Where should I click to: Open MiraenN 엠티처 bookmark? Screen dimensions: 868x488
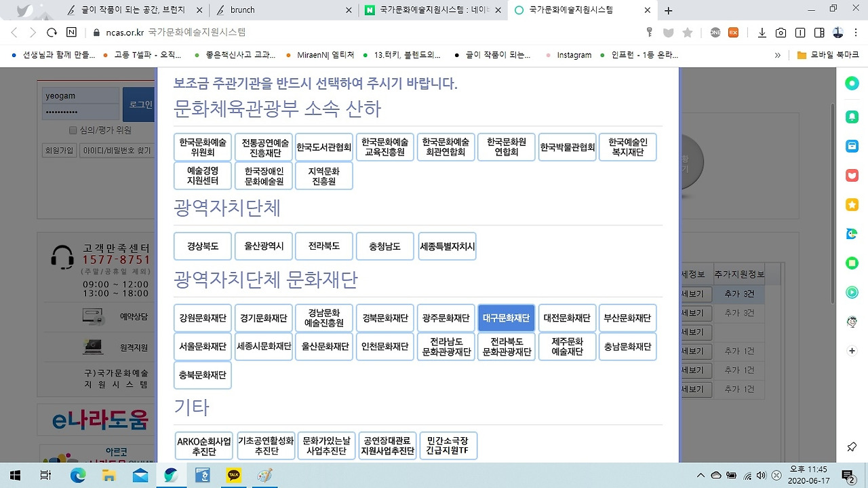click(x=321, y=55)
